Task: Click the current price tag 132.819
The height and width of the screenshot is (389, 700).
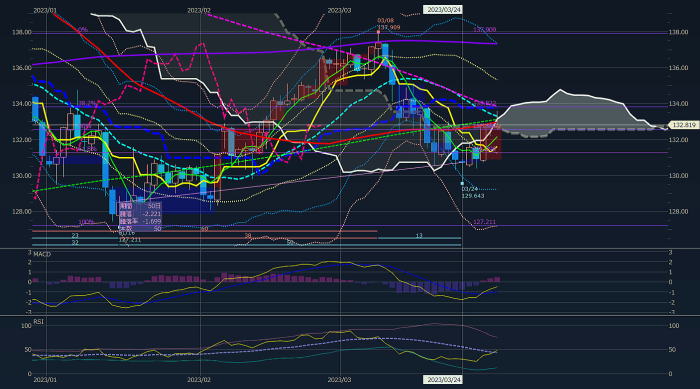Action: point(684,125)
